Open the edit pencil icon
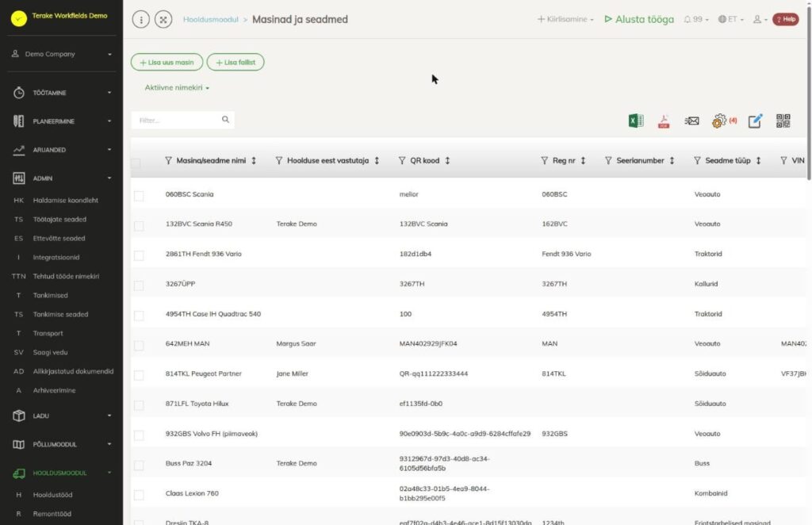Screen dimensions: 812x525 tap(755, 121)
